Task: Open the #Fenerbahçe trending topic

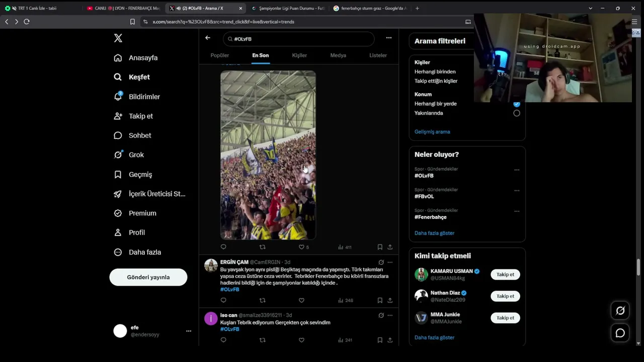Action: click(x=431, y=217)
